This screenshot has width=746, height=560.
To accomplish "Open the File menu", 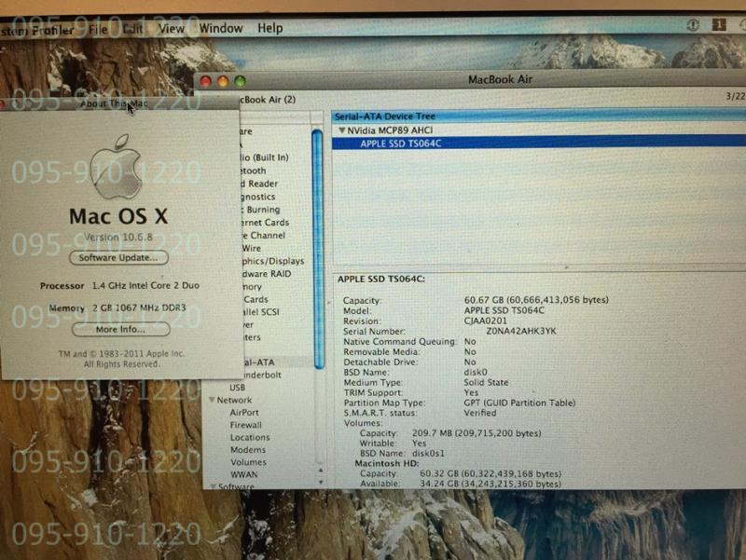I will click(98, 30).
